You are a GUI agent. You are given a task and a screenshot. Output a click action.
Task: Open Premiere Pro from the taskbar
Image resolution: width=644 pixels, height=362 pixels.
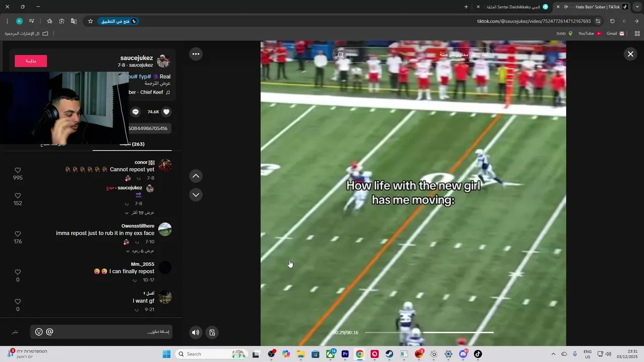345,354
